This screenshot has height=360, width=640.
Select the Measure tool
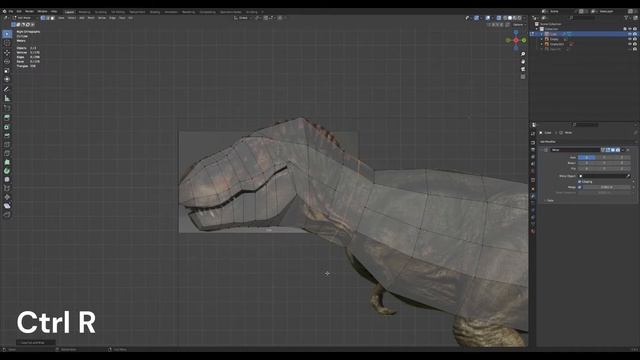coord(7,98)
